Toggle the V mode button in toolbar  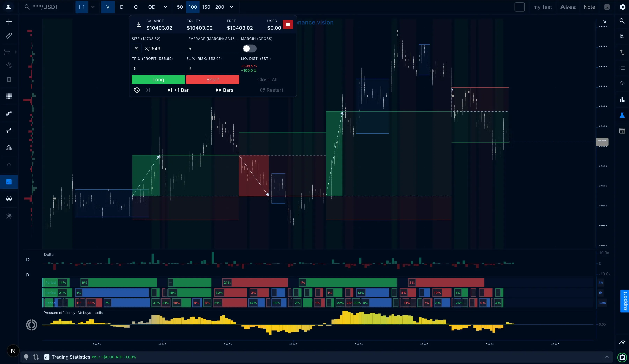pyautogui.click(x=108, y=7)
